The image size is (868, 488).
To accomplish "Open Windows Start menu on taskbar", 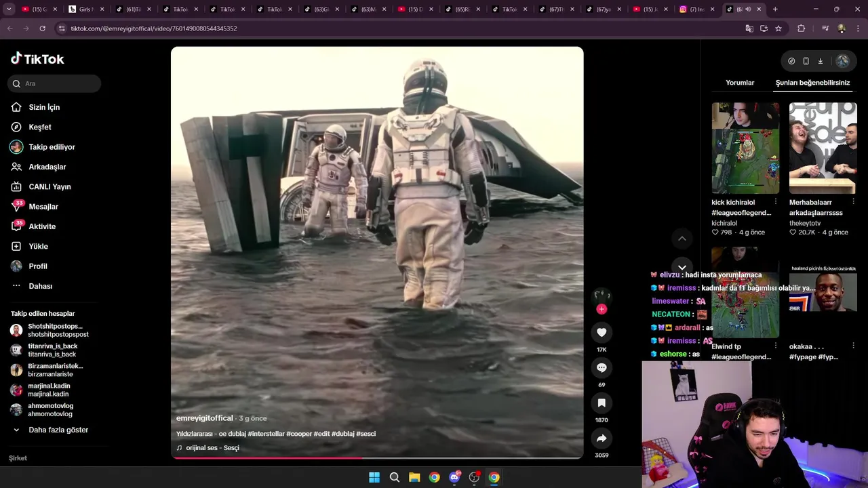I will pos(374,477).
